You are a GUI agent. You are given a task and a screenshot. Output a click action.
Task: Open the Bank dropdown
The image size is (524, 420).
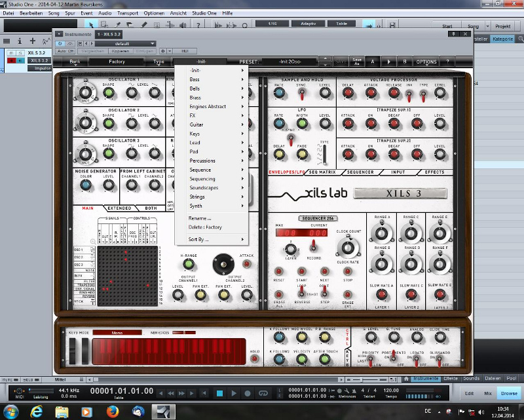(75, 62)
